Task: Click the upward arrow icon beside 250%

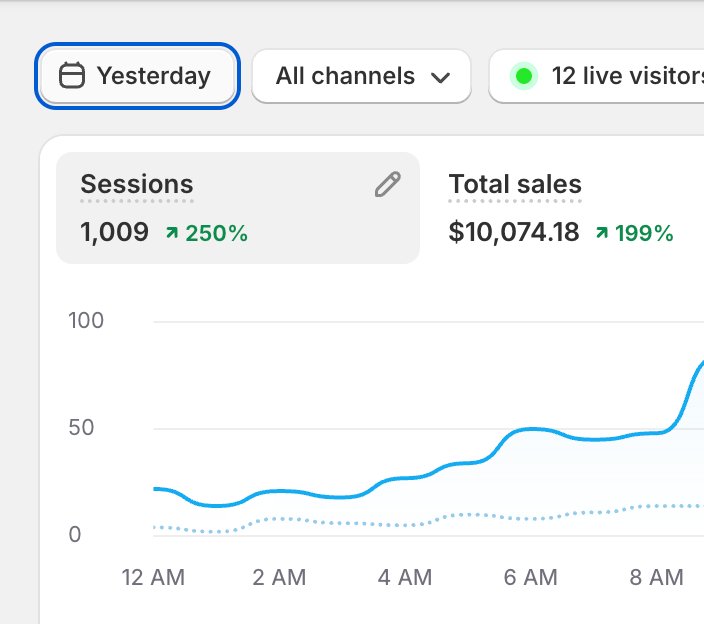Action: [x=172, y=233]
